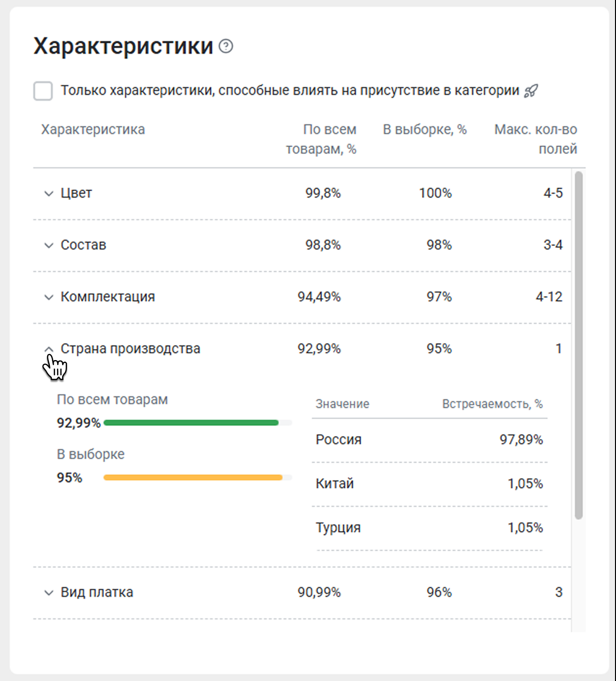Select the Россия value row
Viewport: 616px width, 681px height.
point(429,440)
